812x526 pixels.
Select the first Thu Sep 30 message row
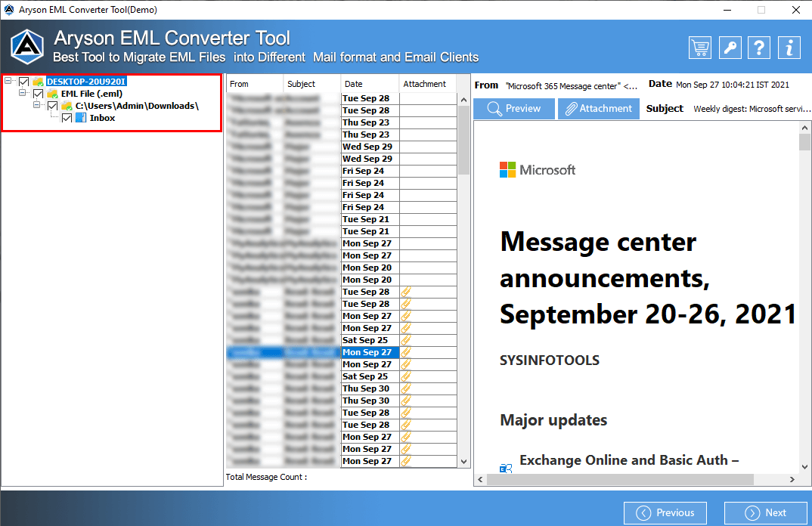(342, 388)
